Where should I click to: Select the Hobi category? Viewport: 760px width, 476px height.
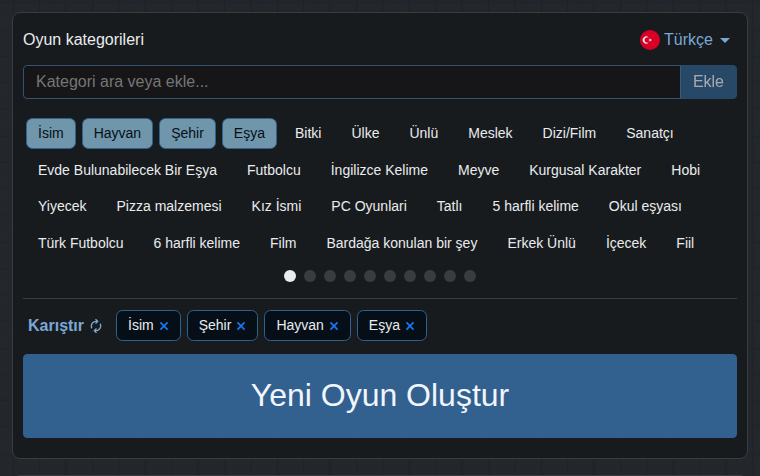coord(685,170)
